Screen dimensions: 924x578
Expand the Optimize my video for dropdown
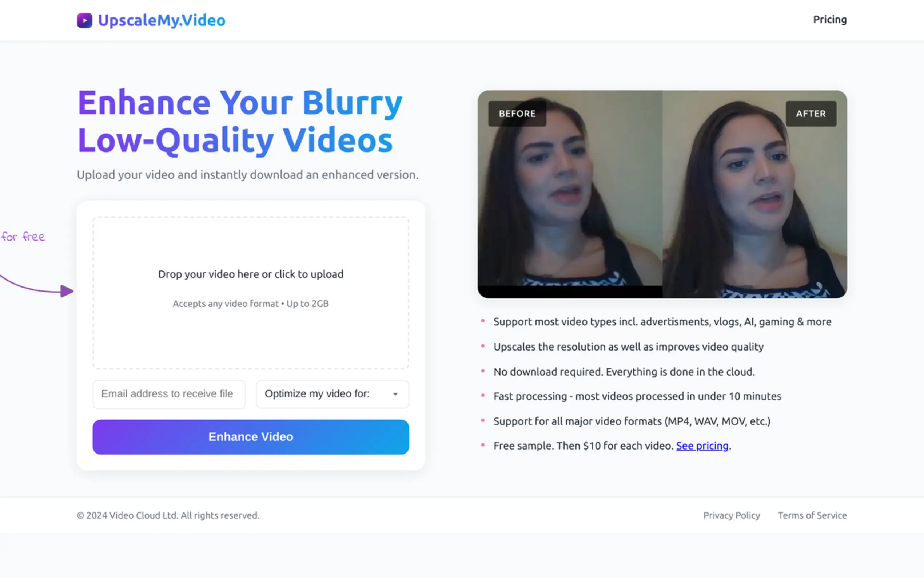coord(332,394)
